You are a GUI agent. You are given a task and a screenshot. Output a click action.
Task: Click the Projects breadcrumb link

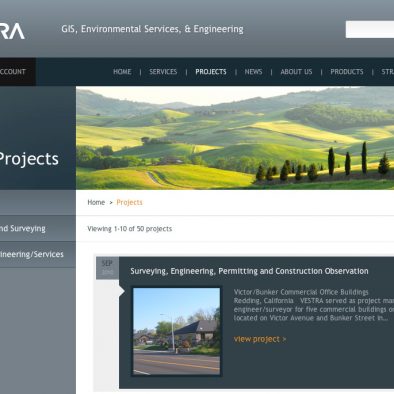pyautogui.click(x=129, y=202)
